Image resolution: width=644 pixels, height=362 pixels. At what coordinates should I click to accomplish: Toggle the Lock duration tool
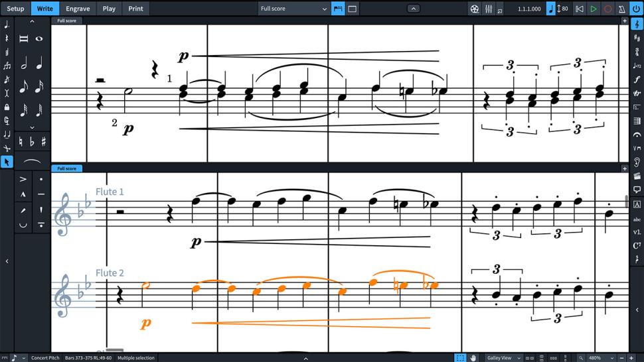[7, 107]
